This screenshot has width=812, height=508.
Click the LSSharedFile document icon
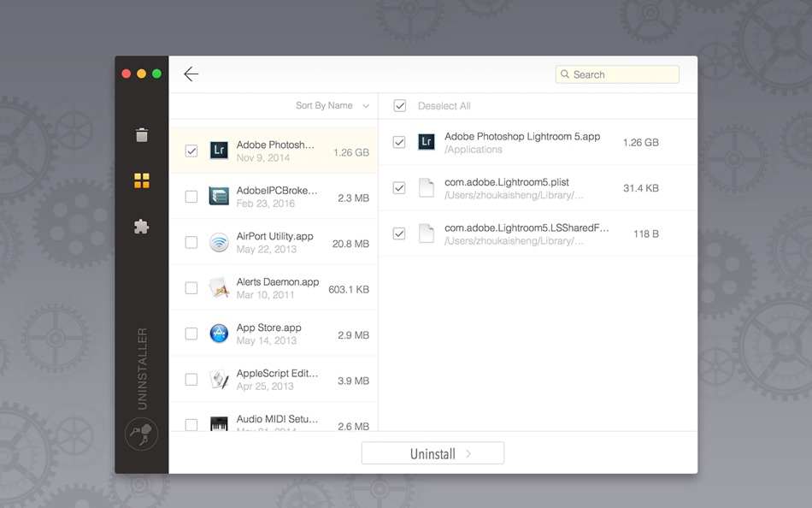pyautogui.click(x=427, y=233)
